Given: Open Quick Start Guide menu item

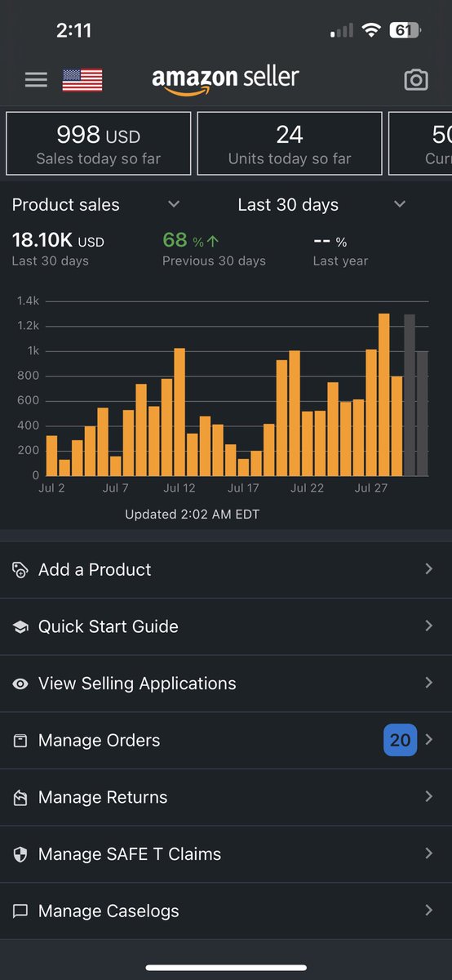Looking at the screenshot, I should (226, 626).
